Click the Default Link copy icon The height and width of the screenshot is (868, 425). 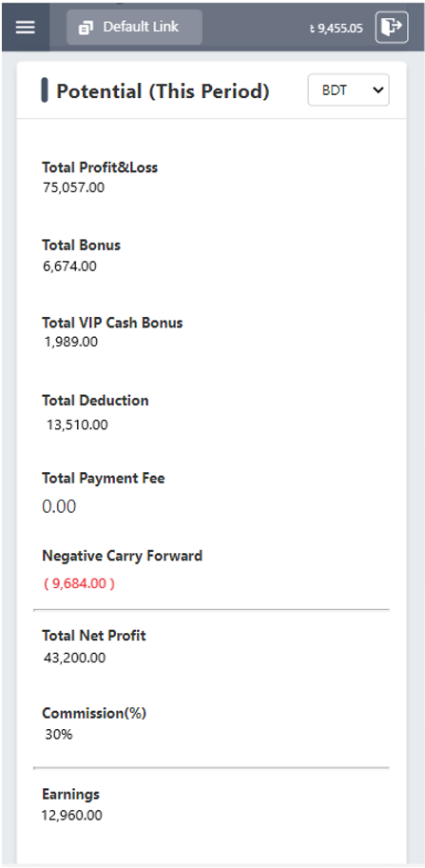tap(87, 27)
